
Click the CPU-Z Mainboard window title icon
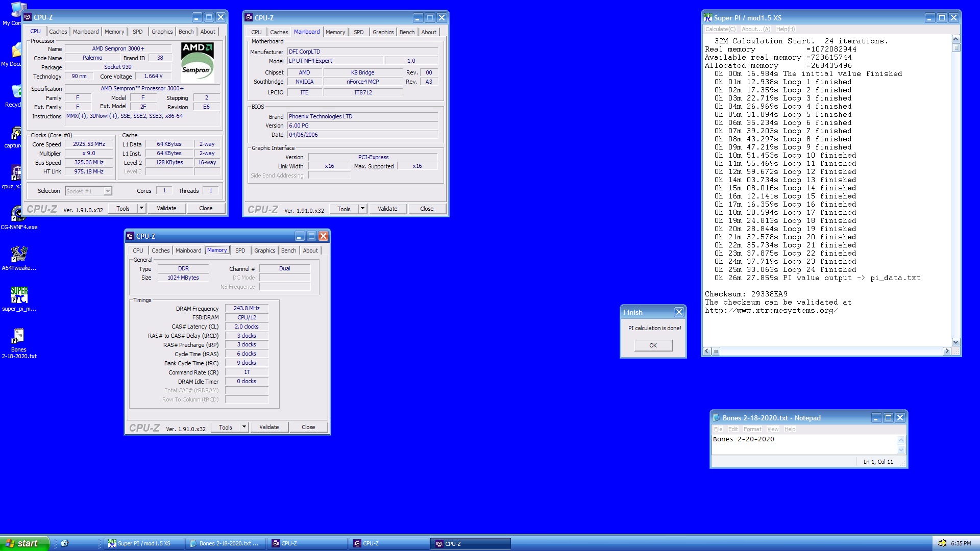tap(249, 17)
